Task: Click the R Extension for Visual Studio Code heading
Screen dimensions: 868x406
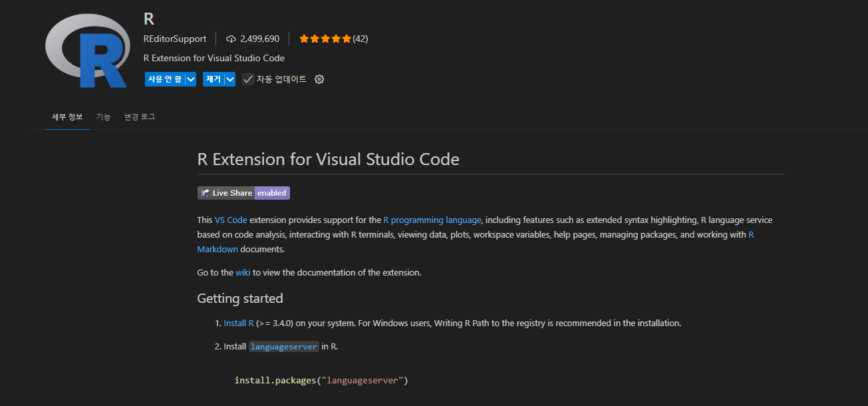Action: click(329, 159)
